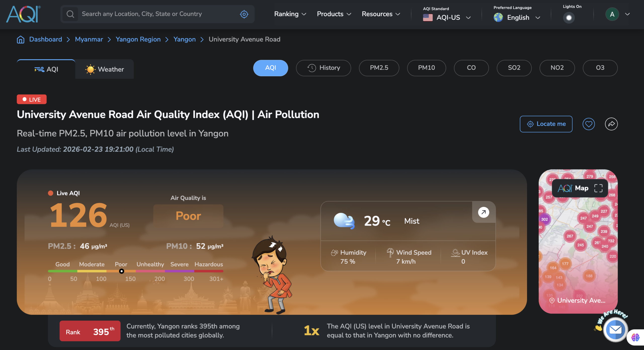
Task: Click the Locate me button
Action: tap(546, 124)
